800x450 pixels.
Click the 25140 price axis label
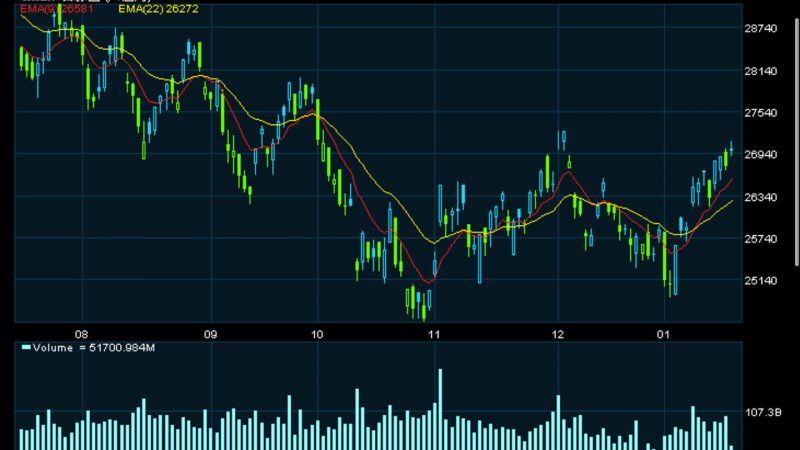click(764, 281)
